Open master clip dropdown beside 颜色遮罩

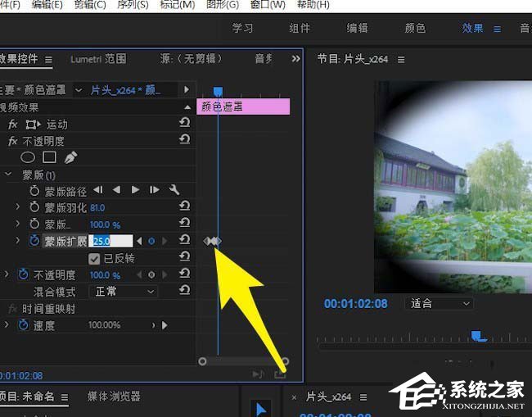click(x=79, y=90)
